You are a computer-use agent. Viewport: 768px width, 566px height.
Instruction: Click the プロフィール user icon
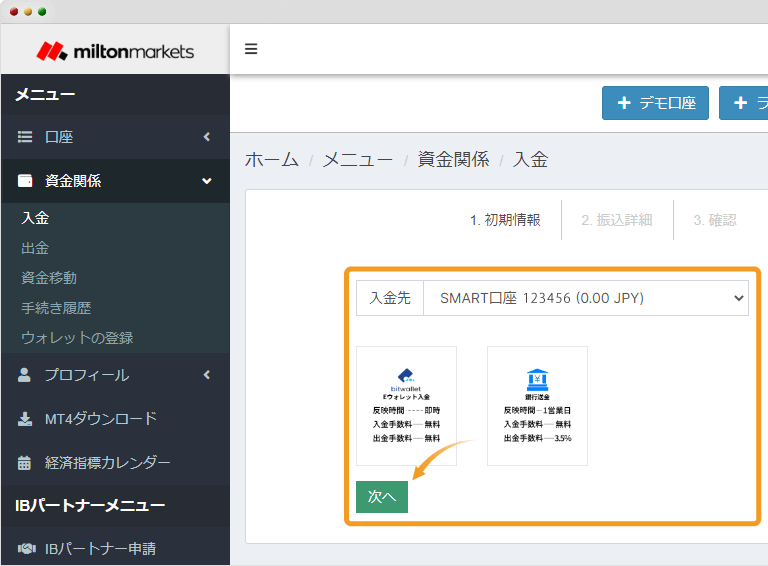24,375
